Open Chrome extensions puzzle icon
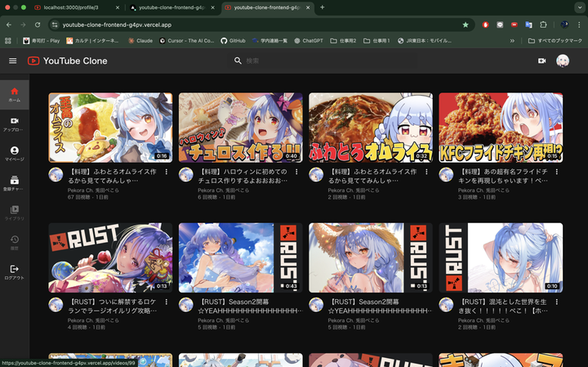Image resolution: width=588 pixels, height=367 pixels. [x=543, y=25]
